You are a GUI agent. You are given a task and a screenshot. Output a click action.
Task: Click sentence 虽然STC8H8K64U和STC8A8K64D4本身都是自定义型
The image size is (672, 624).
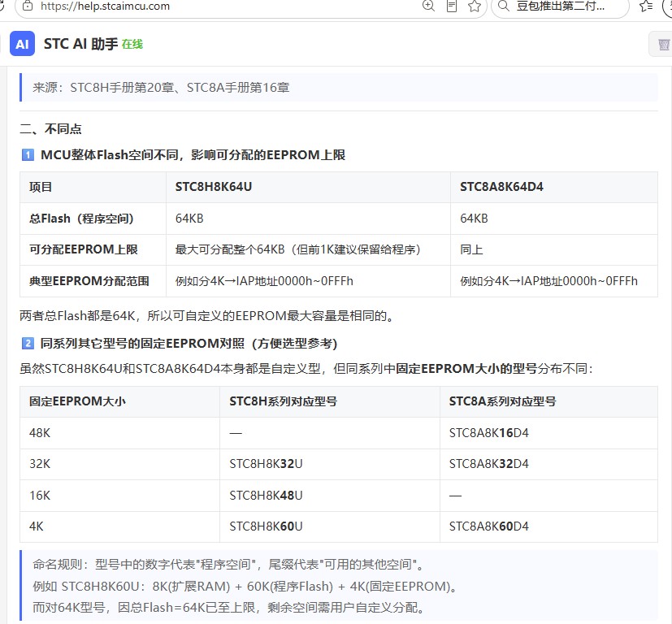(306, 369)
